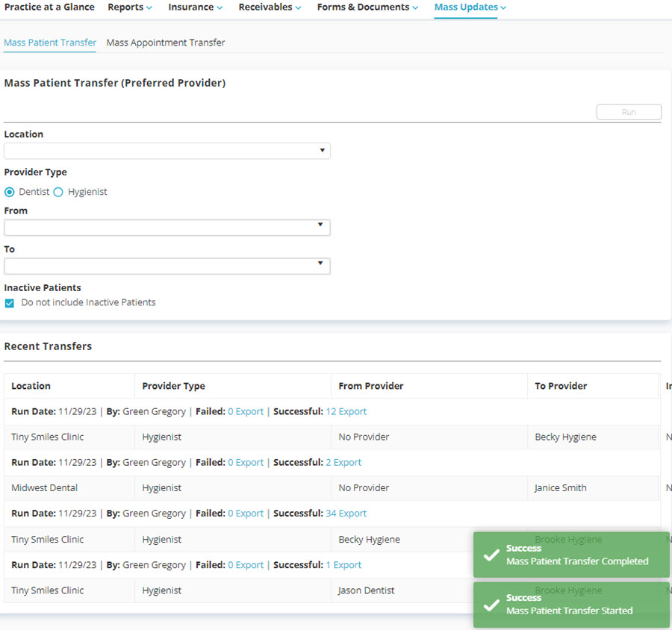The height and width of the screenshot is (630, 672).
Task: Uncheck Do not include Inactive Patients
Action: [10, 303]
